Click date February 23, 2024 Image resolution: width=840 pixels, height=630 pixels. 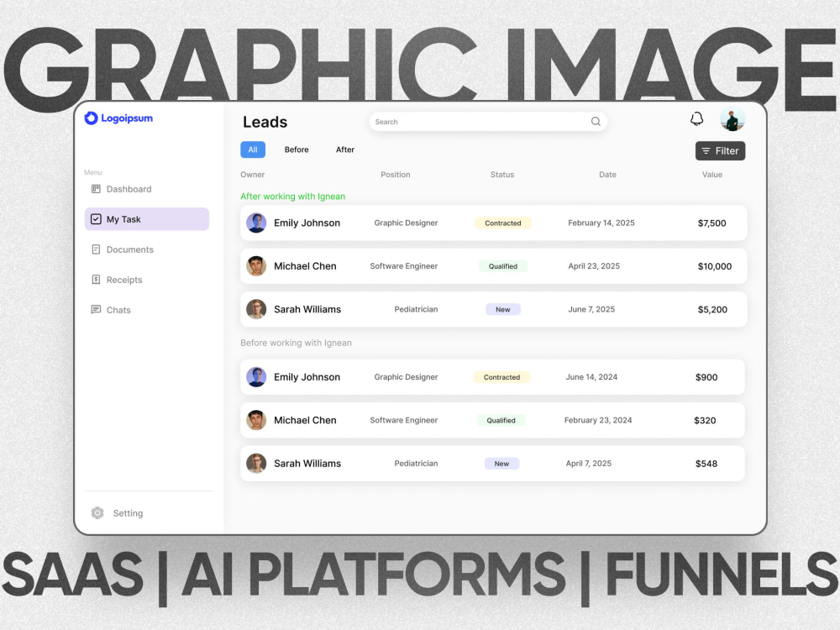click(x=598, y=421)
